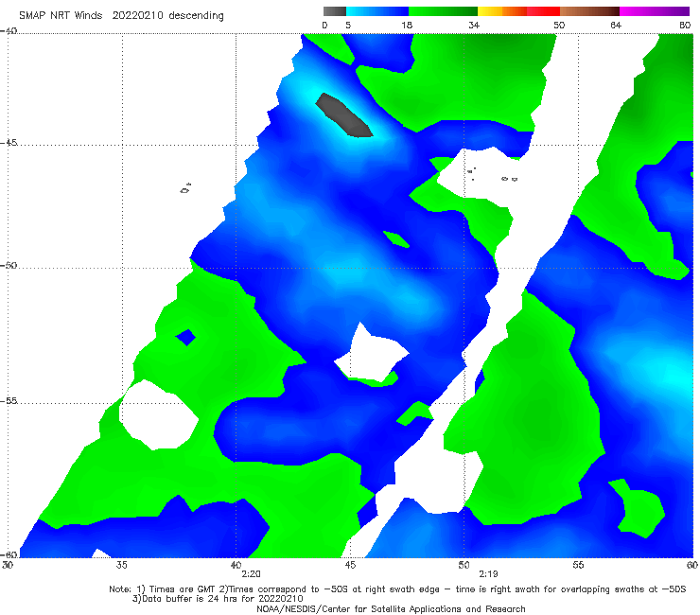Click the yellow-orange segment of the colorbar
The height and width of the screenshot is (615, 700).
click(502, 11)
